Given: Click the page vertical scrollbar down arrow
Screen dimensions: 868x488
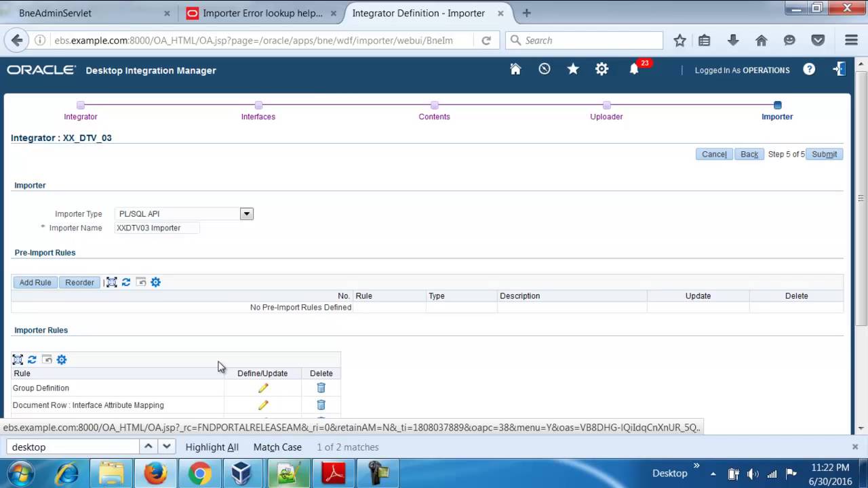Looking at the screenshot, I should click(x=861, y=428).
